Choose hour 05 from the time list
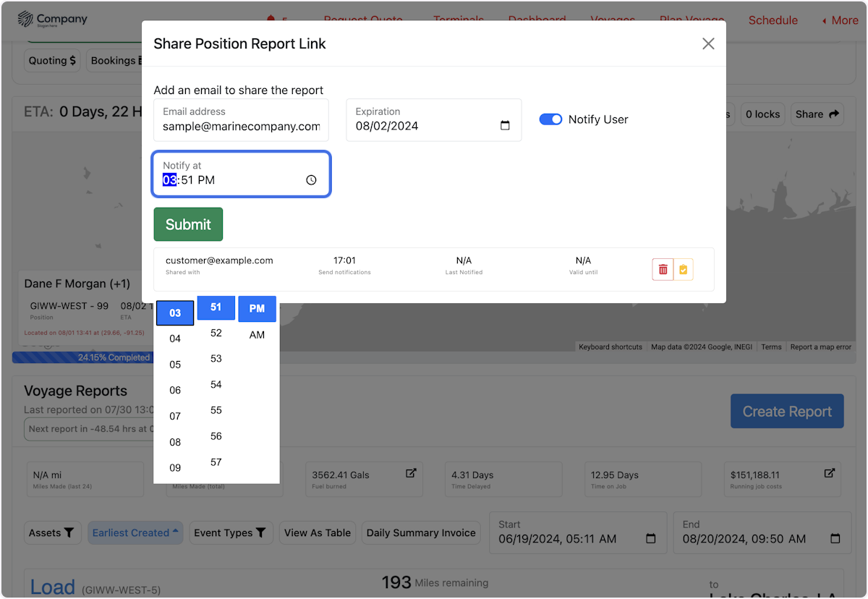Viewport: 868px width, 599px height. click(x=175, y=364)
